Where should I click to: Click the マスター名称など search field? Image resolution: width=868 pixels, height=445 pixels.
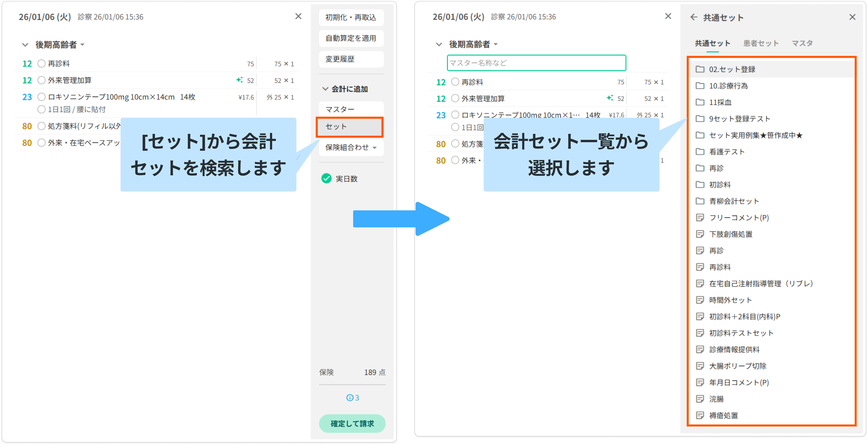pyautogui.click(x=536, y=63)
